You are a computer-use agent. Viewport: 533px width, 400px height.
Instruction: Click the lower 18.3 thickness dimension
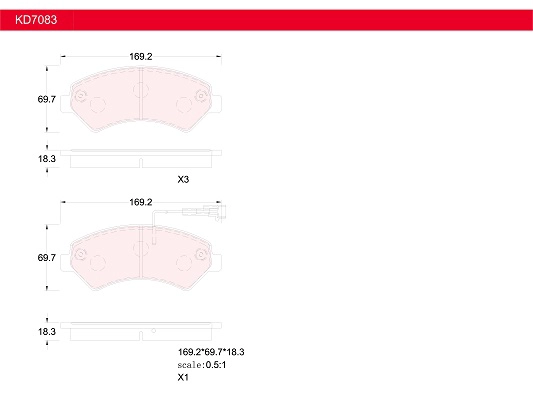pos(47,331)
